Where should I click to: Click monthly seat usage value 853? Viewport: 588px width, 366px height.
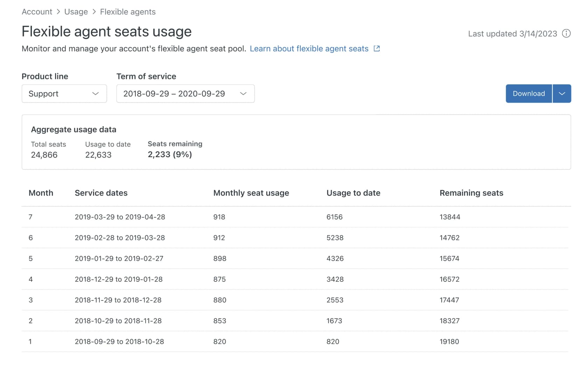(x=220, y=321)
